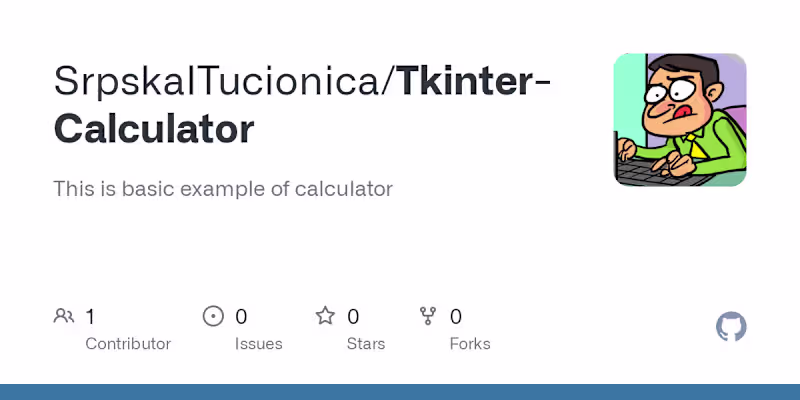Viewport: 800px width, 400px height.
Task: Click the contributor count number 1
Action: [90, 317]
